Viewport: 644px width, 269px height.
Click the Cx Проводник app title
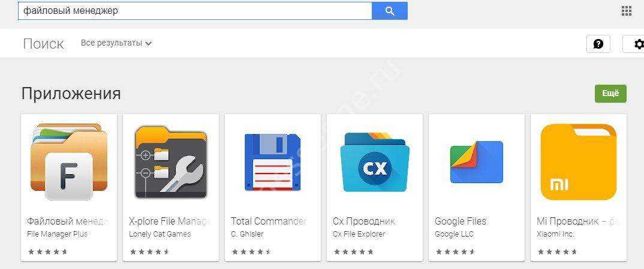click(x=364, y=222)
